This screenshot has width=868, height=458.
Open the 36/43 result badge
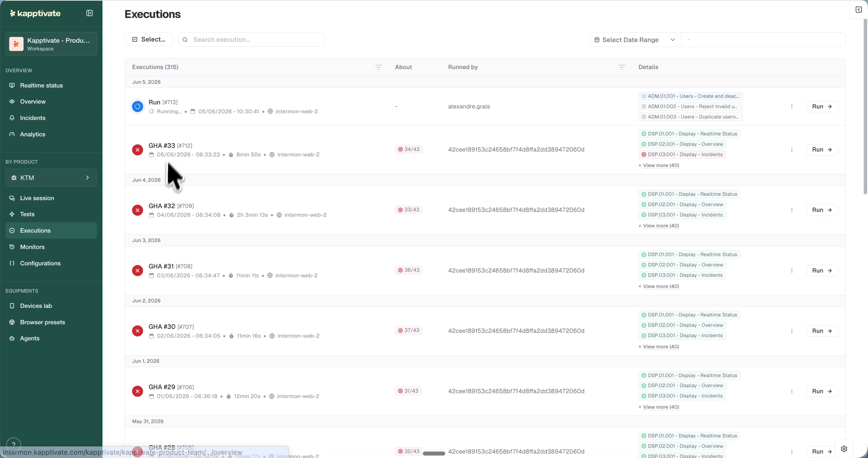[409, 270]
